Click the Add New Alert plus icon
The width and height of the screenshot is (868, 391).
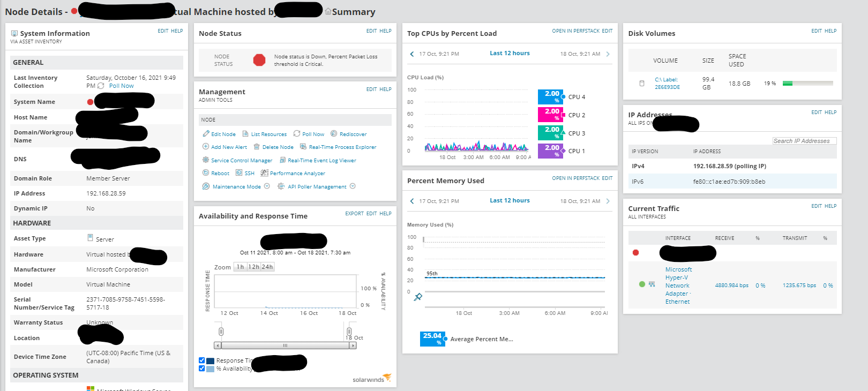point(206,146)
